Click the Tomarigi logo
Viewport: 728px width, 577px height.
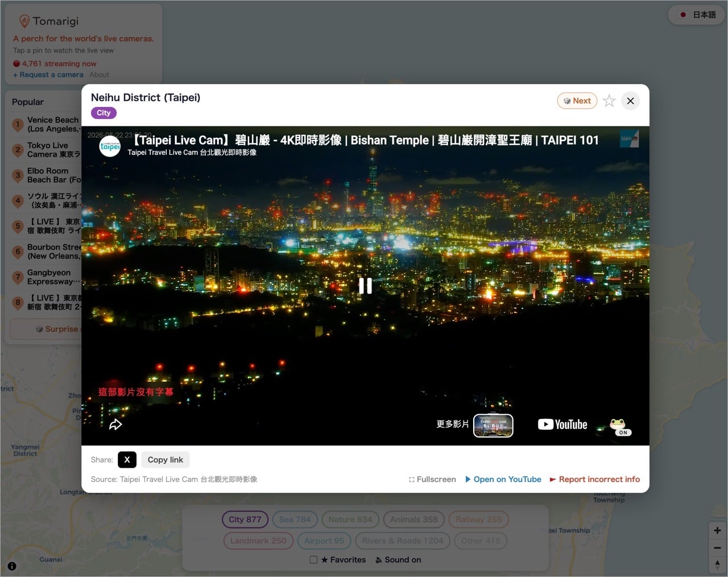coord(49,22)
